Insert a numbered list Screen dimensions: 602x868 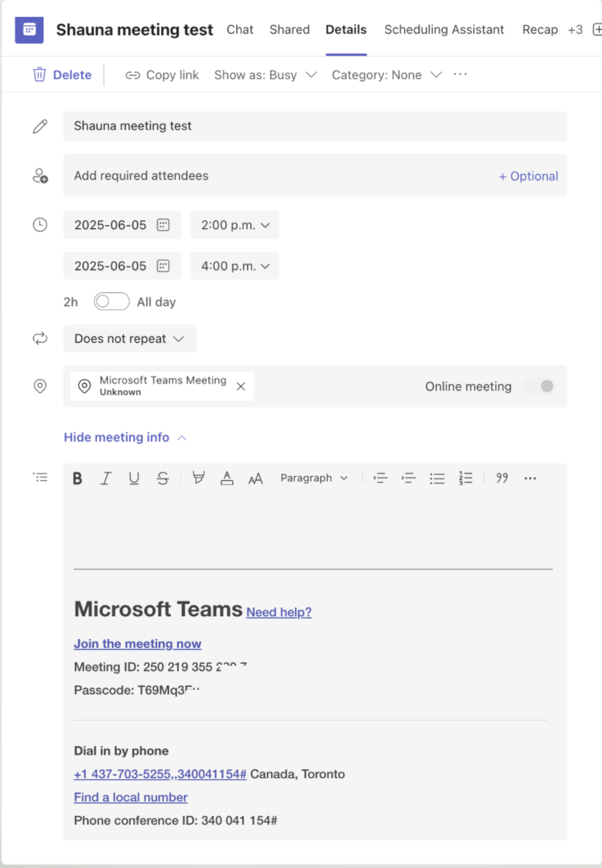click(x=466, y=478)
